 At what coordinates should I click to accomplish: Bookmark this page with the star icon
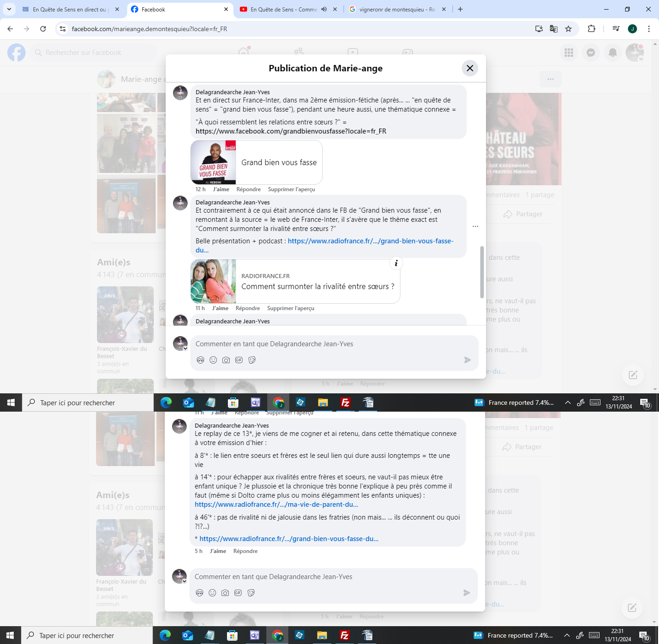(568, 29)
